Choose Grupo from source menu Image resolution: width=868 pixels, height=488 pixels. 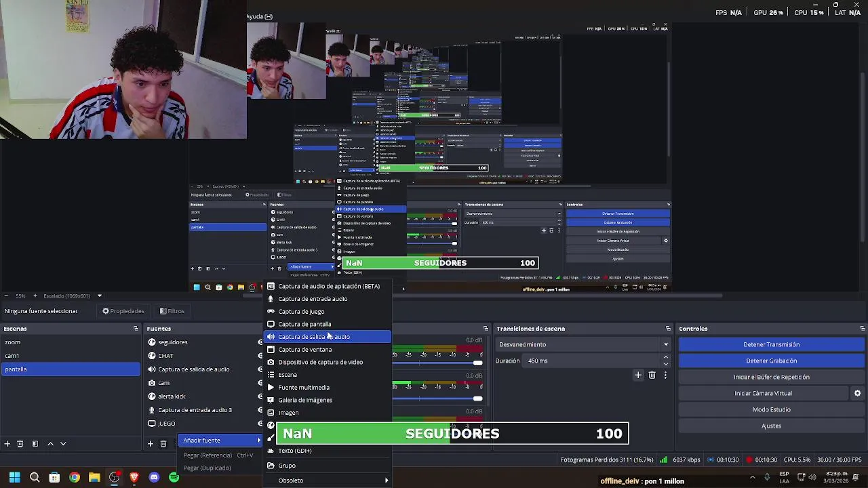tap(328, 466)
